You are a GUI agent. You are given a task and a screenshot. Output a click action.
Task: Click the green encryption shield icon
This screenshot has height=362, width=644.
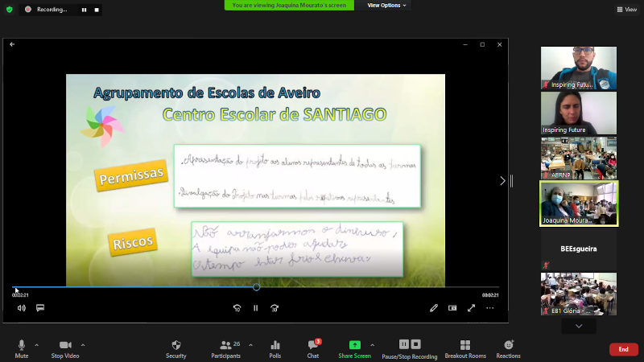10,9
